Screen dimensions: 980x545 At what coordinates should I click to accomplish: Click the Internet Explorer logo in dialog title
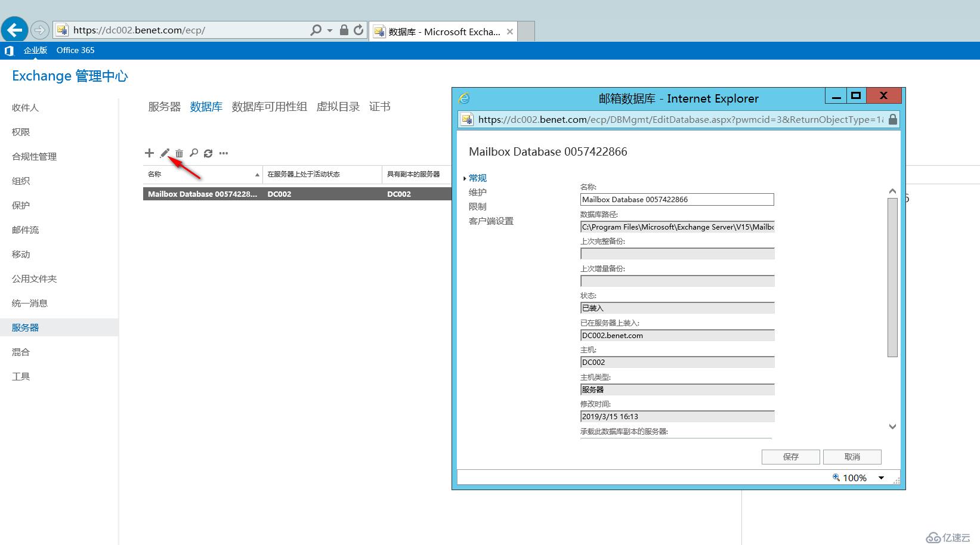tap(464, 98)
